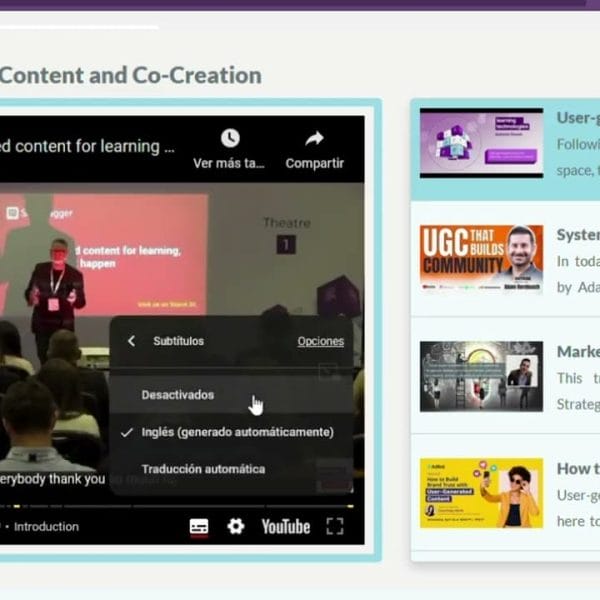This screenshot has height=600, width=600.
Task: Click the 'User-g' playlist item title
Action: click(x=578, y=118)
